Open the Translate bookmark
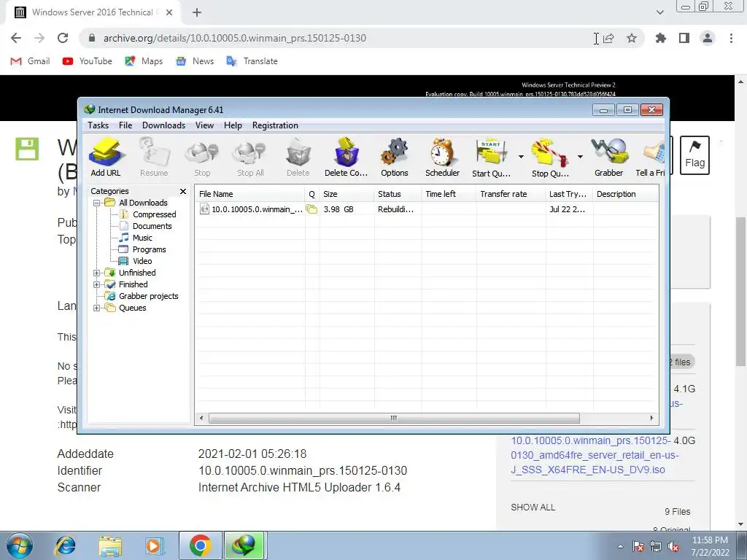This screenshot has width=747, height=560. point(252,61)
